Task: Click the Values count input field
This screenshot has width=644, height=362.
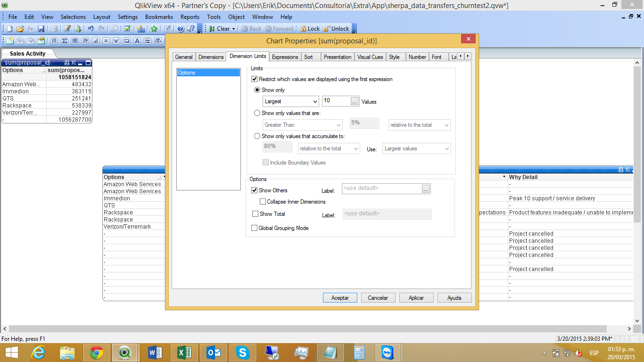Action: [x=336, y=101]
